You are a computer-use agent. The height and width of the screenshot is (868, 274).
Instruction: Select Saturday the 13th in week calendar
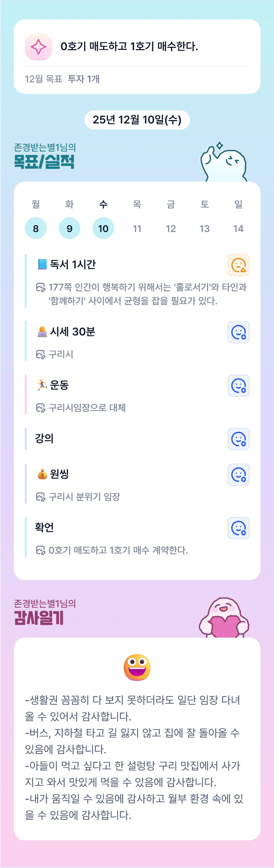coord(204,229)
